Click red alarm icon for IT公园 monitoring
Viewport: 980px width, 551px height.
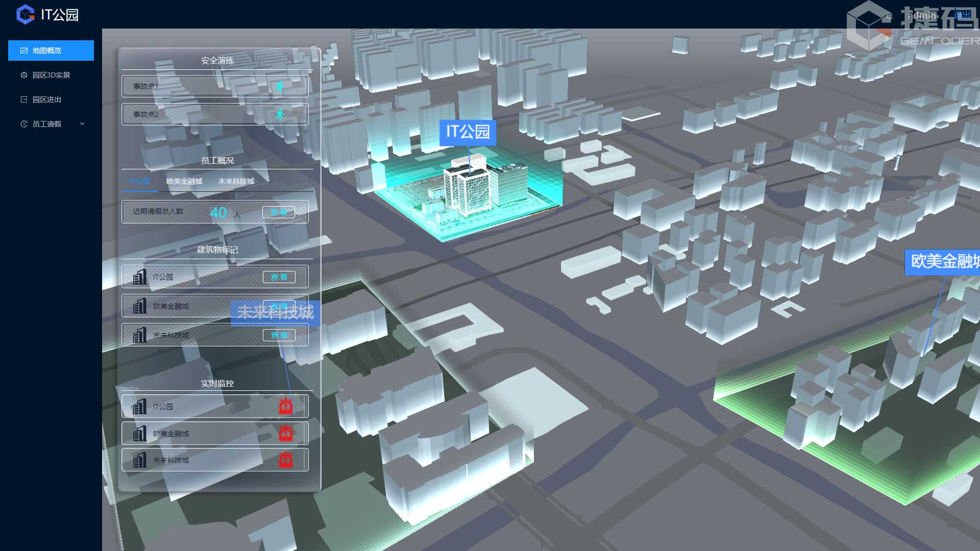point(286,406)
